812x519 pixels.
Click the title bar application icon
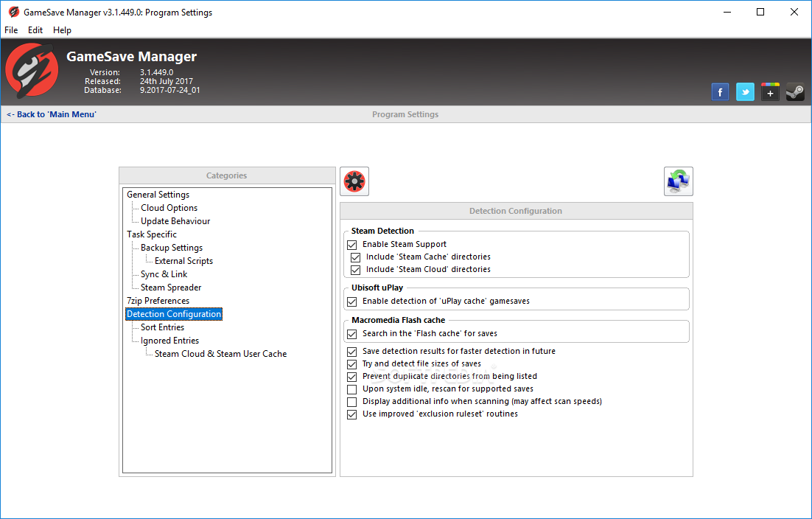point(13,12)
